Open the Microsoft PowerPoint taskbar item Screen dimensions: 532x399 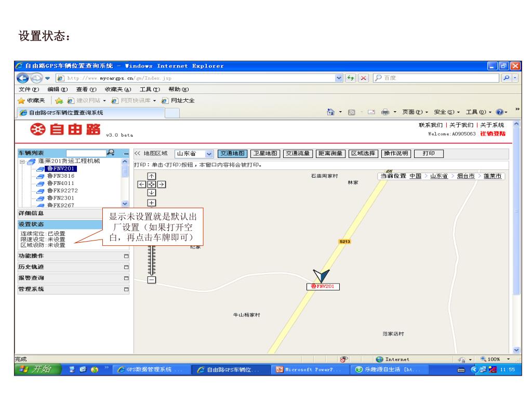click(310, 369)
